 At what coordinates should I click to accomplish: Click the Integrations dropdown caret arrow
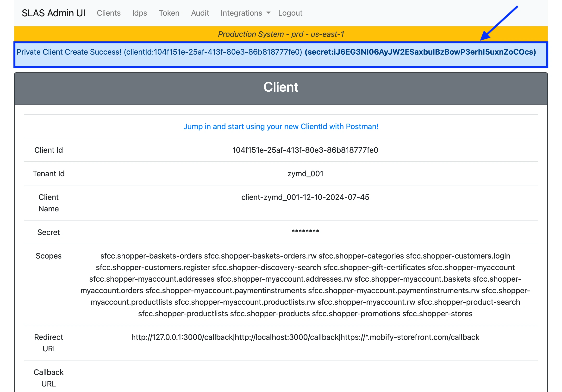pos(268,13)
